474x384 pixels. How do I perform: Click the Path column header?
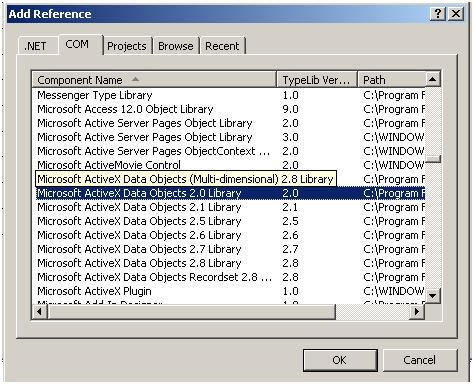coord(391,80)
